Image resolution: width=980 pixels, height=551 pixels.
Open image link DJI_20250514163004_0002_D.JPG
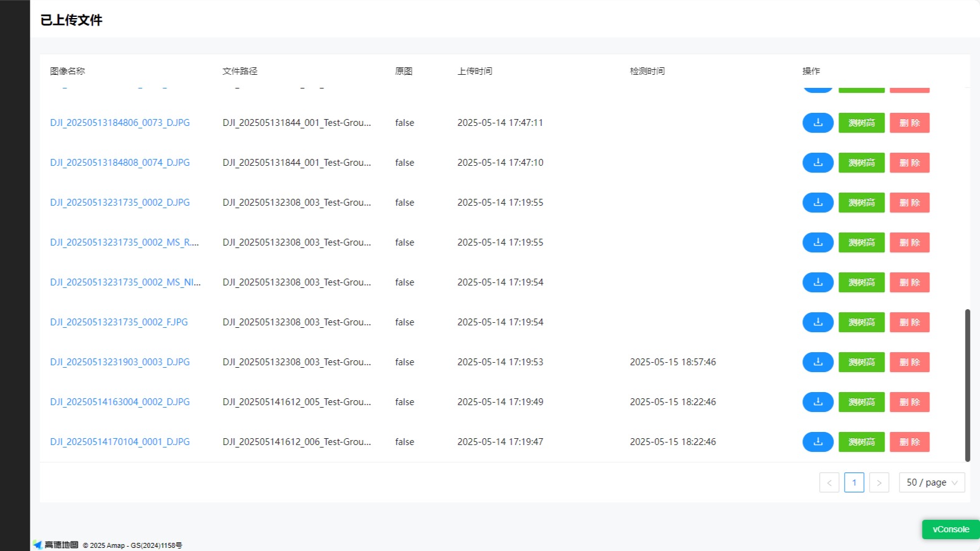click(x=120, y=402)
